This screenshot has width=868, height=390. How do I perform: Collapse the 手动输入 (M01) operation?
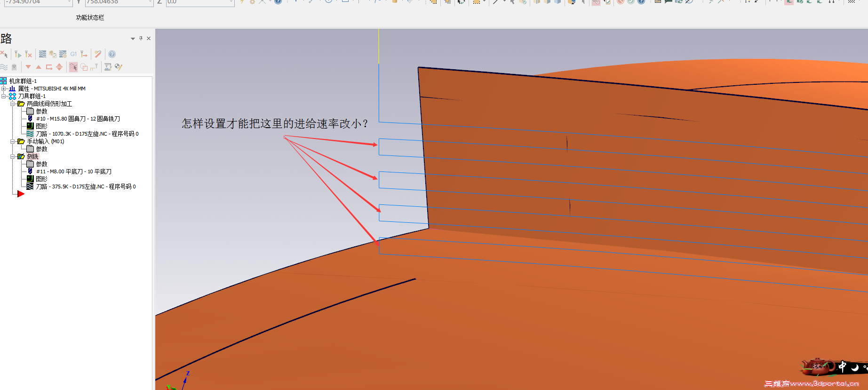pos(13,141)
